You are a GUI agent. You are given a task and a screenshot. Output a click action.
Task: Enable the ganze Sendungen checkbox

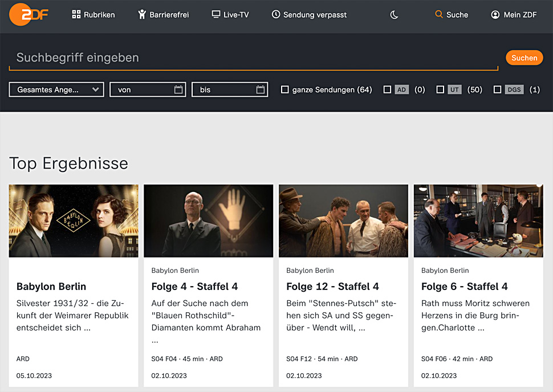[x=284, y=89]
